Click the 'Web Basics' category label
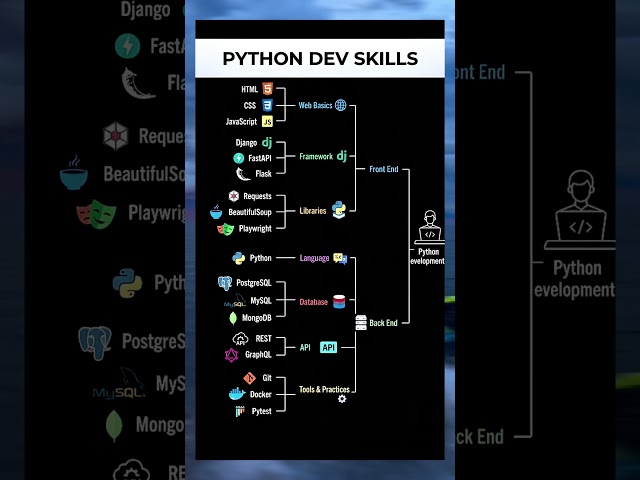 [315, 105]
